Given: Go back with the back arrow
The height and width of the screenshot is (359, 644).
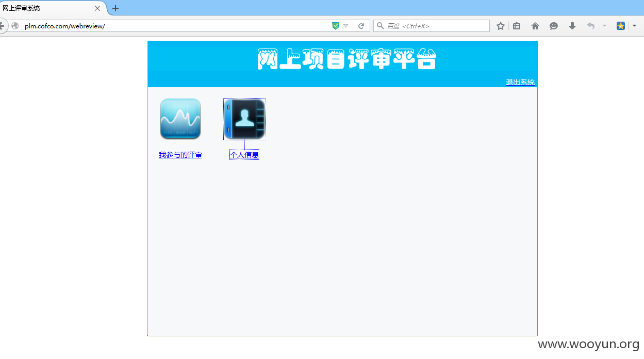Looking at the screenshot, I should pos(3,26).
